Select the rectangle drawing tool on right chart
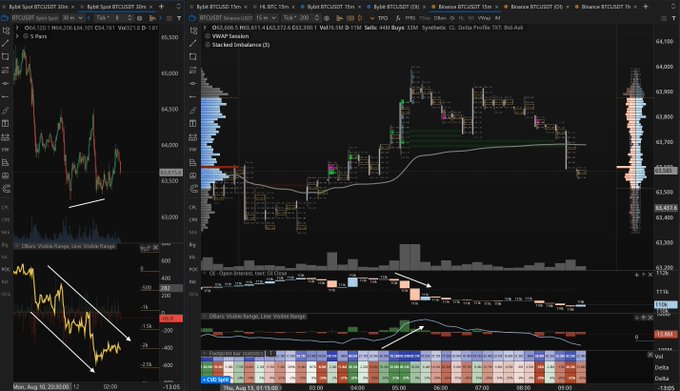680x391 pixels. 193,56
